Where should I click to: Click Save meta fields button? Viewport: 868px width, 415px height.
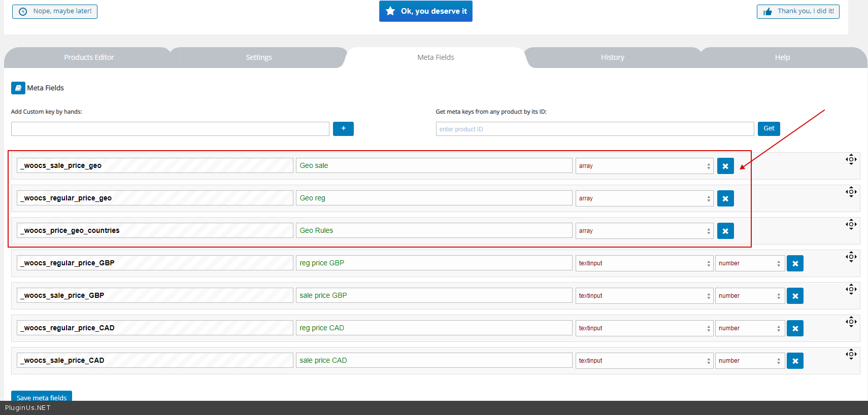click(x=42, y=397)
